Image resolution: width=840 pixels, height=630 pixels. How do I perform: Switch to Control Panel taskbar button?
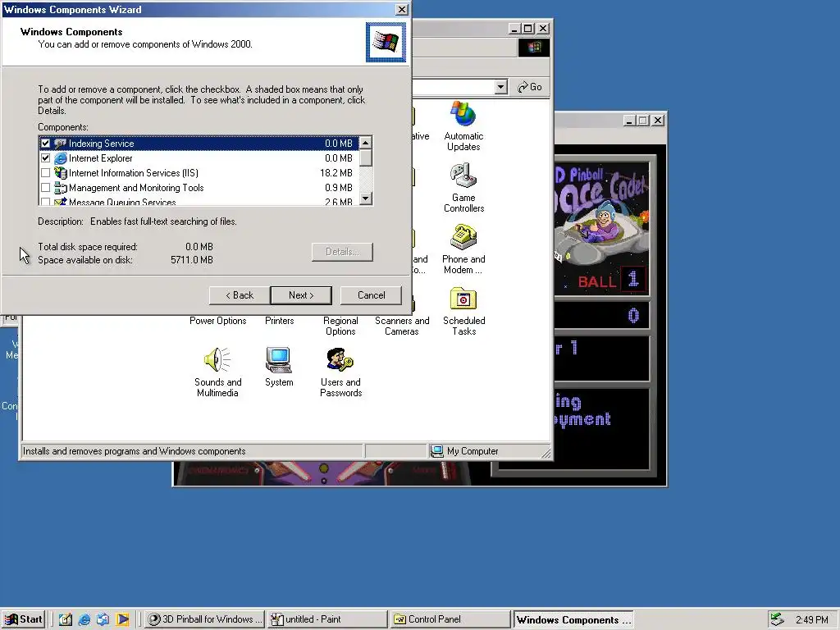click(x=450, y=619)
